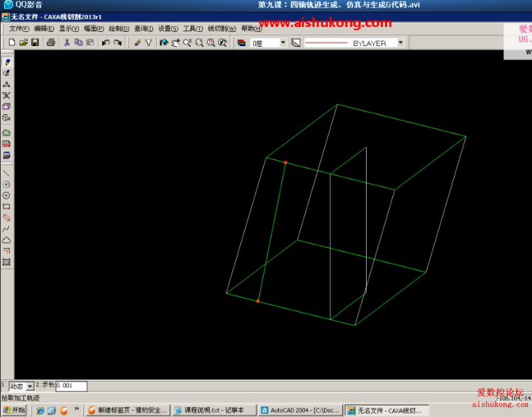Viewport: 532px width, 417px height.
Task: Switch to AutoCAD 2004 taskbar button
Action: pos(299,410)
